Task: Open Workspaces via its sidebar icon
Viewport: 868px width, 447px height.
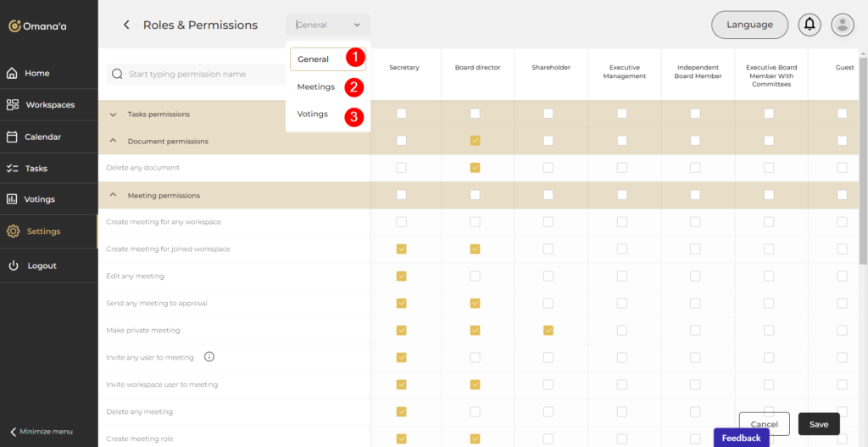Action: pos(12,105)
